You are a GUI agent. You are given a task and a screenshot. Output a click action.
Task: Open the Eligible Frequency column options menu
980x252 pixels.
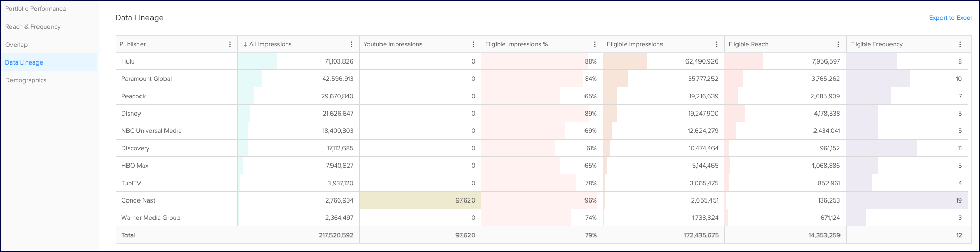(960, 44)
